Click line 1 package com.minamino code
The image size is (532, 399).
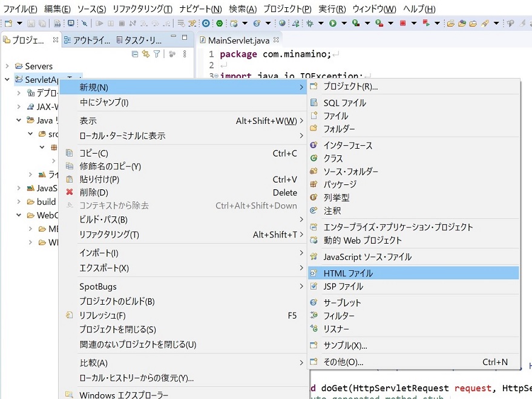275,54
